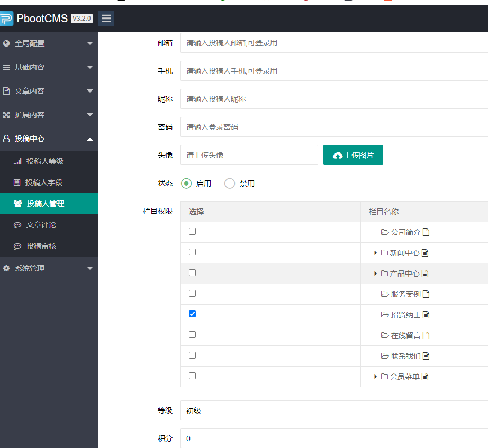Open 投稿审核 sidebar link
Screen dimensions: 488x448
41,246
